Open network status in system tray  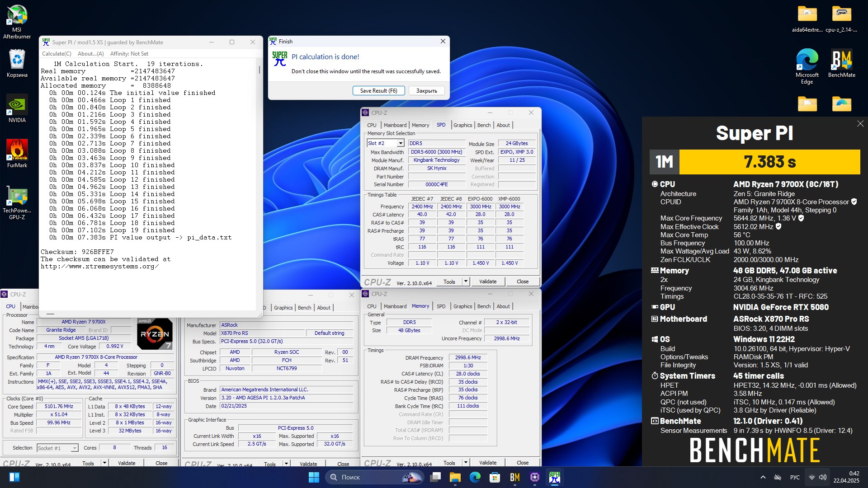tap(812, 477)
